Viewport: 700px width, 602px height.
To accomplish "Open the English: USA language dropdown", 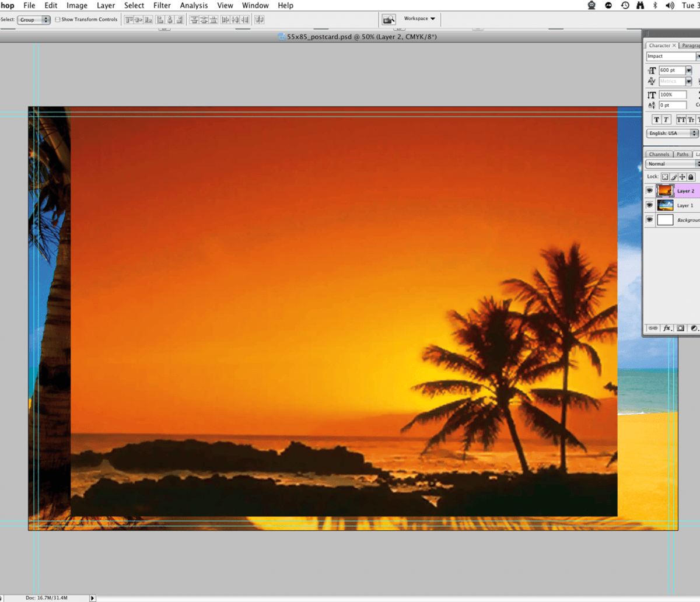I will point(672,133).
